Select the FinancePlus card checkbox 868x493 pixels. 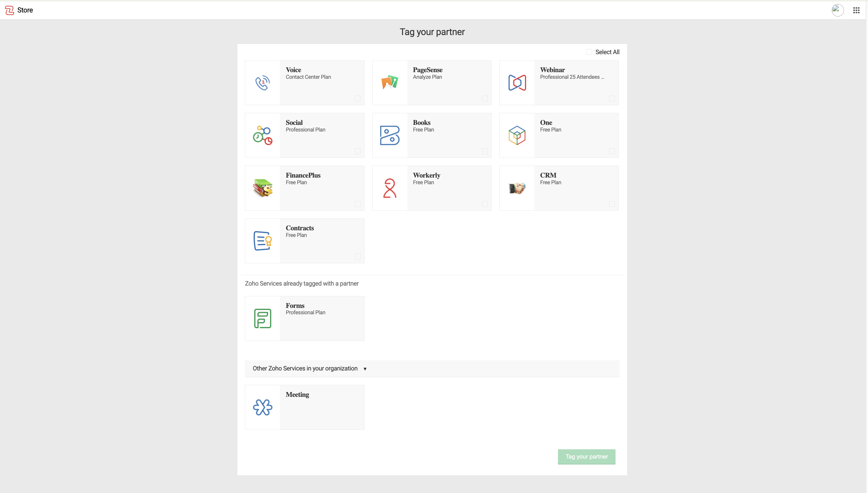357,204
